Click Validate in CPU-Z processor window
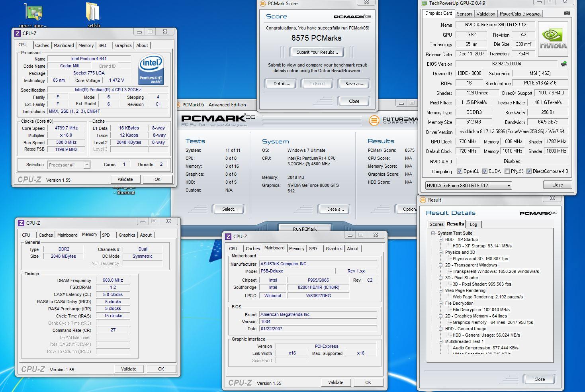This screenshot has width=585, height=392. point(125,179)
